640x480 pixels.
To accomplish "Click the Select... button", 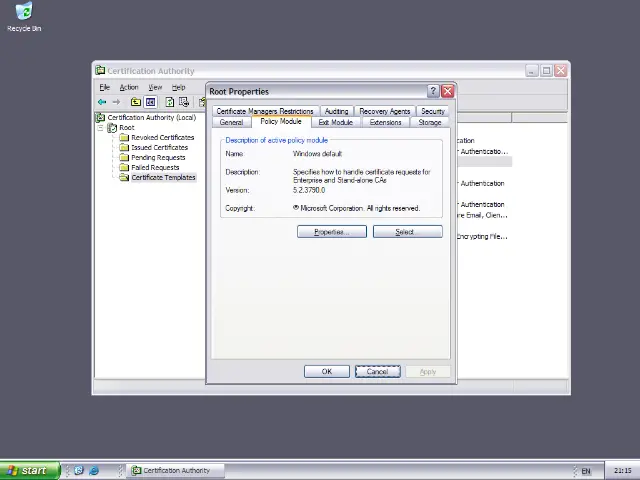I will [x=407, y=232].
